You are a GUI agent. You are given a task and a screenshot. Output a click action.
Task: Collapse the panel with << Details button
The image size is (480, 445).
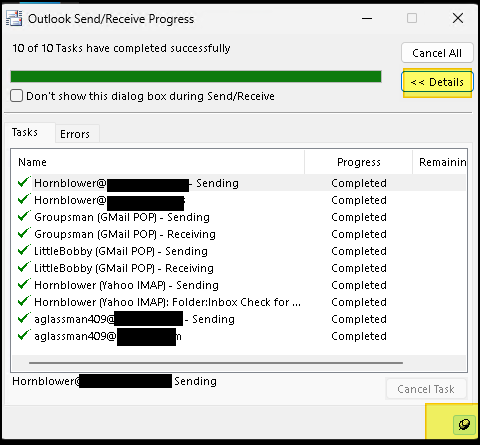[437, 82]
